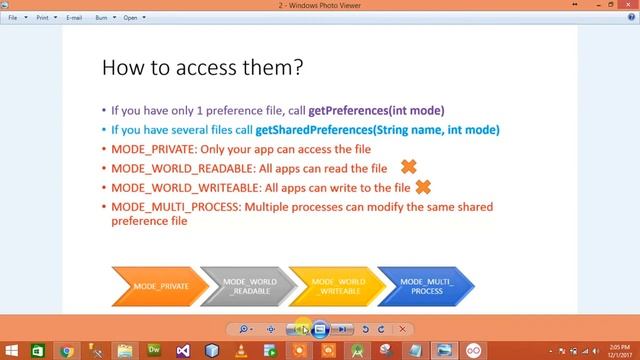Open the zoom magnifier control
640x360 pixels.
pyautogui.click(x=246, y=329)
